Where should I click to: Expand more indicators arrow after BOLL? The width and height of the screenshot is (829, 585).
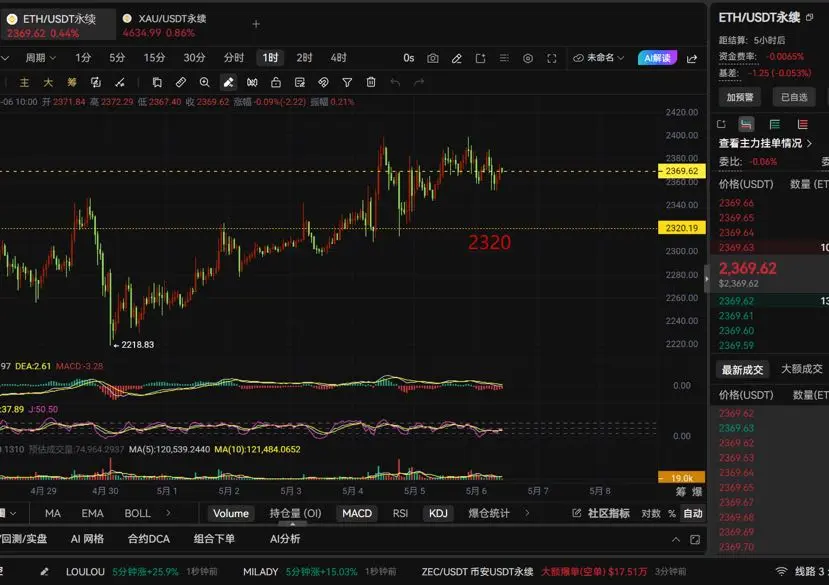168,513
